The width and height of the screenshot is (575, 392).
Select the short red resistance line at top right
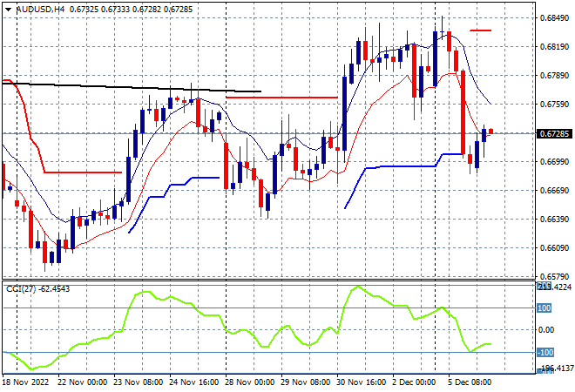point(480,30)
